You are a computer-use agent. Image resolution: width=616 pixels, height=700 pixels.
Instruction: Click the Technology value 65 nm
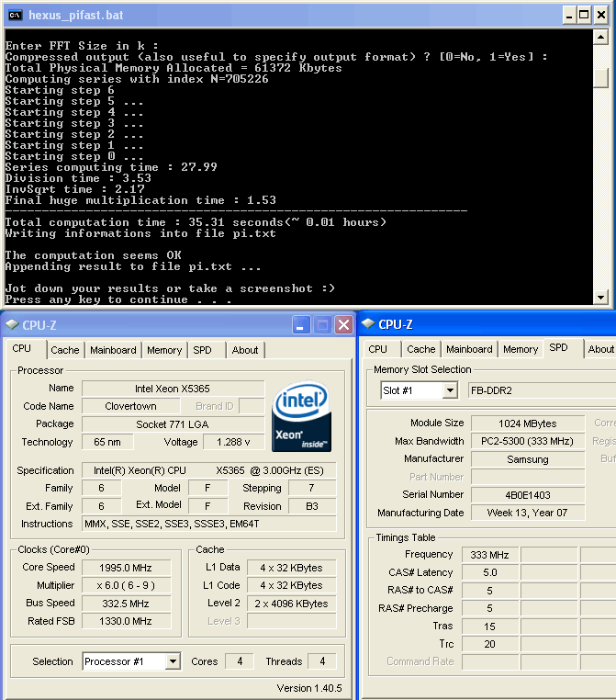point(107,442)
